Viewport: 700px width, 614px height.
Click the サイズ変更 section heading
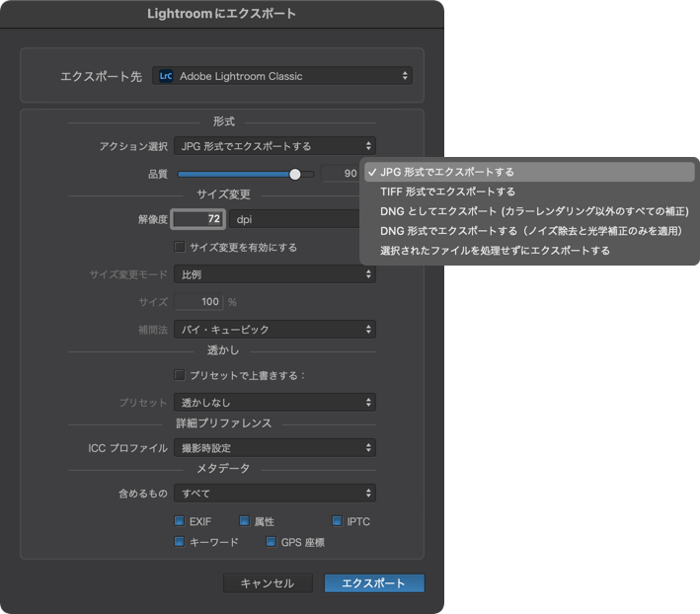coord(223,194)
